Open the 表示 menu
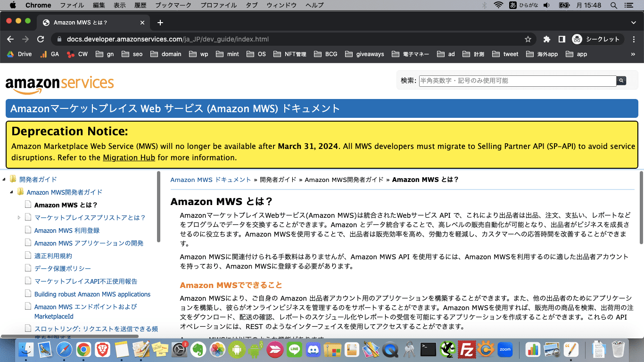644x362 pixels. click(x=120, y=5)
